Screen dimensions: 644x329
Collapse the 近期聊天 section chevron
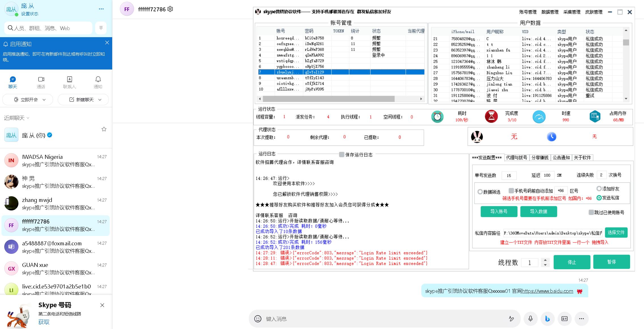[x=28, y=118]
